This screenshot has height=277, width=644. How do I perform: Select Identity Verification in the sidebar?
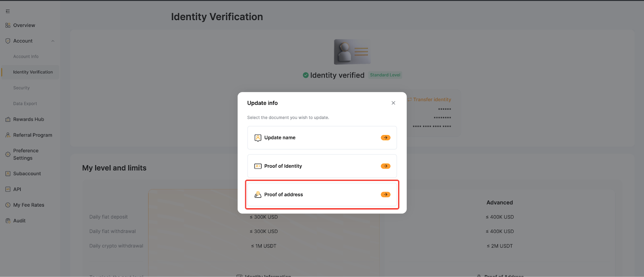[x=33, y=72]
